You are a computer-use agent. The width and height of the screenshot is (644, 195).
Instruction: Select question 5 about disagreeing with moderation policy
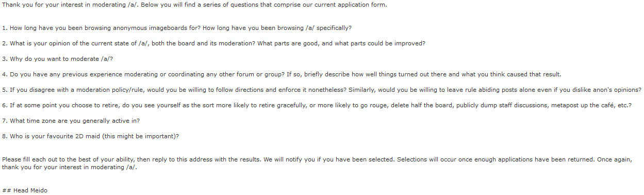coord(322,90)
